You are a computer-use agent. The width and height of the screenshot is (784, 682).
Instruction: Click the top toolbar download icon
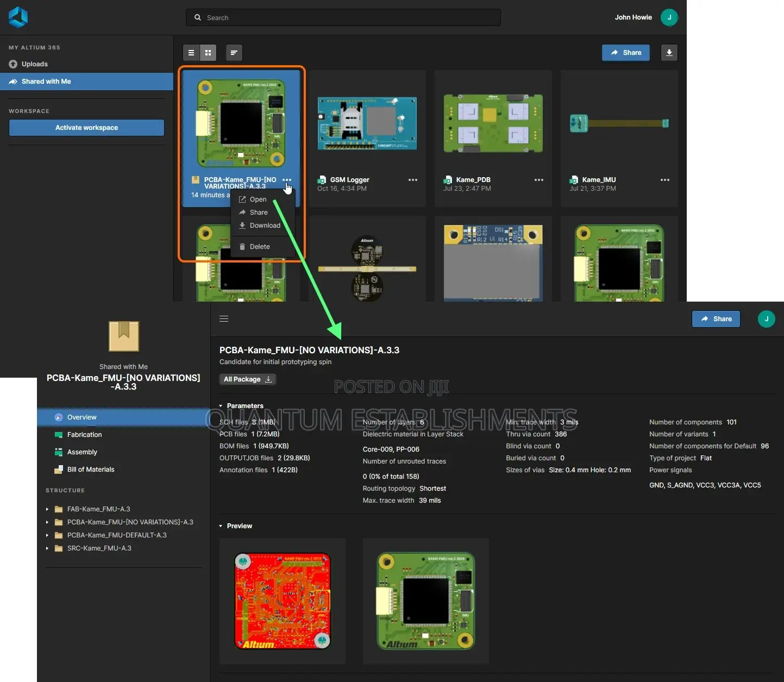tap(669, 53)
